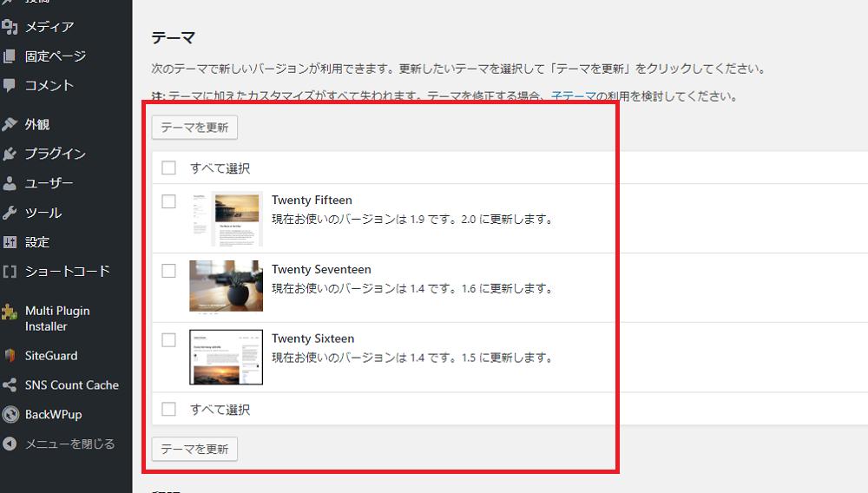This screenshot has width=868, height=493.
Task: Click the Users person icon
Action: [10, 183]
